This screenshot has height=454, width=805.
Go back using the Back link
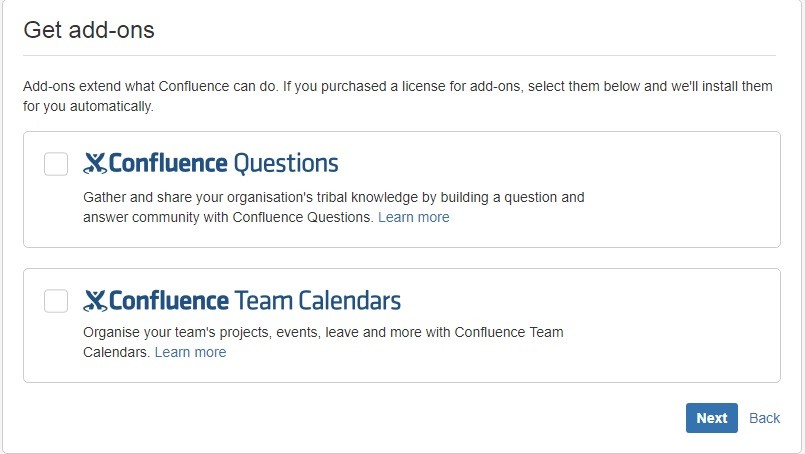[x=764, y=418]
